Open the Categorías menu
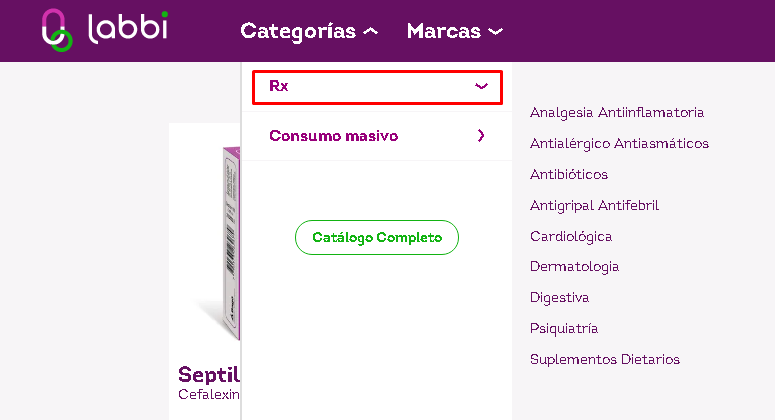Screen dimensions: 775x420 [298, 31]
